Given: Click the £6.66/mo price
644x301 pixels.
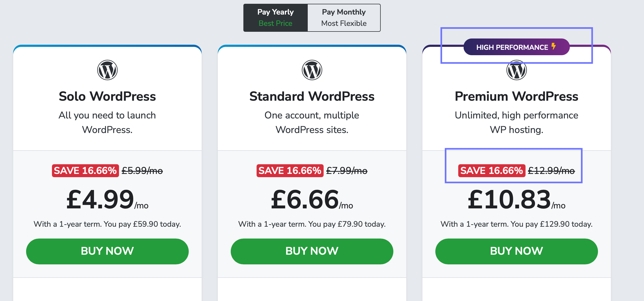Looking at the screenshot, I should [x=312, y=199].
